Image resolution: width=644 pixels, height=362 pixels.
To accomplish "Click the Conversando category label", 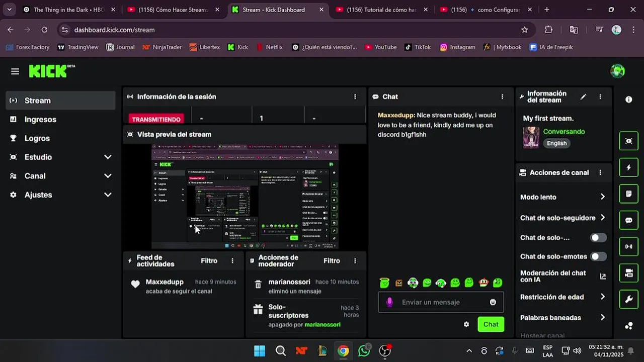I will pyautogui.click(x=564, y=132).
